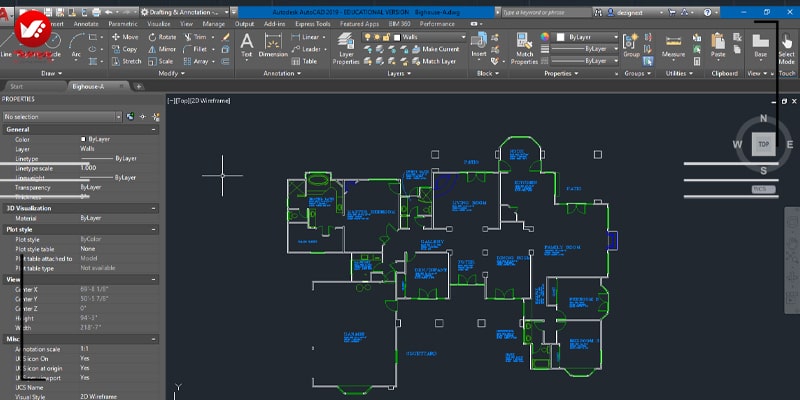800x400 pixels.
Task: Click the Undo arrow in quick access toolbar
Action: [109, 12]
